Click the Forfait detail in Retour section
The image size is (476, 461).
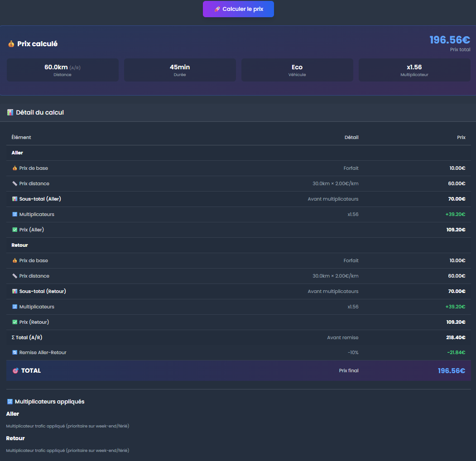click(351, 260)
